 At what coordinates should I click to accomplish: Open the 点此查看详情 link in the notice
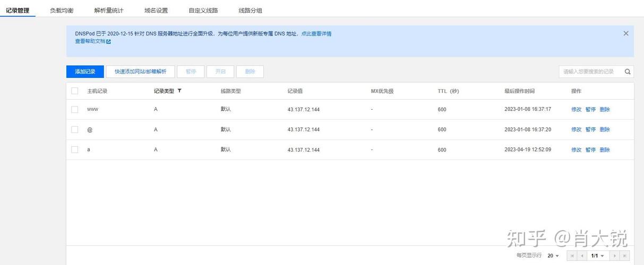[316, 33]
